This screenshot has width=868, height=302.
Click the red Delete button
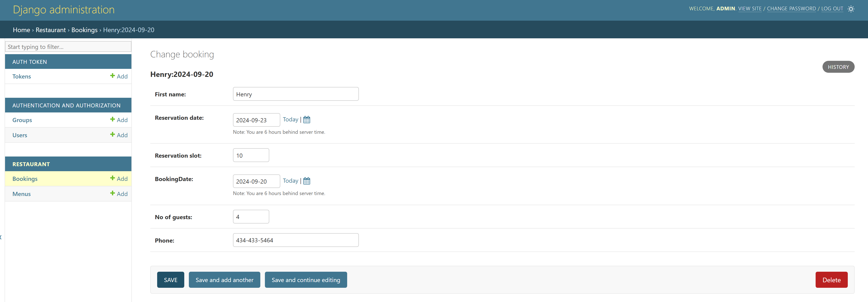(x=831, y=280)
